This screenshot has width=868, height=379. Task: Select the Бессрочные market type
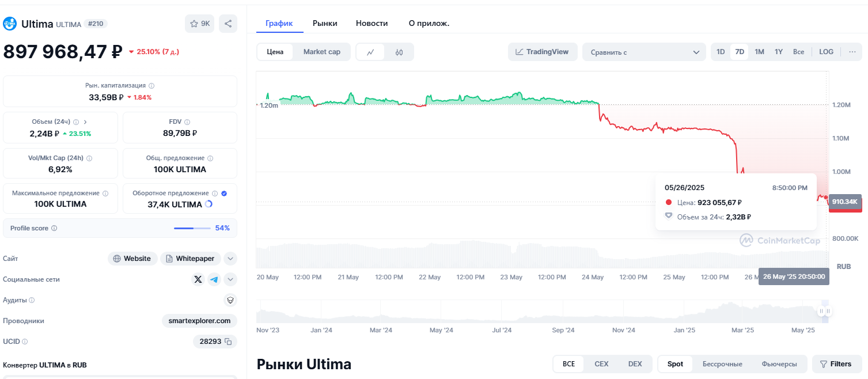(x=722, y=364)
